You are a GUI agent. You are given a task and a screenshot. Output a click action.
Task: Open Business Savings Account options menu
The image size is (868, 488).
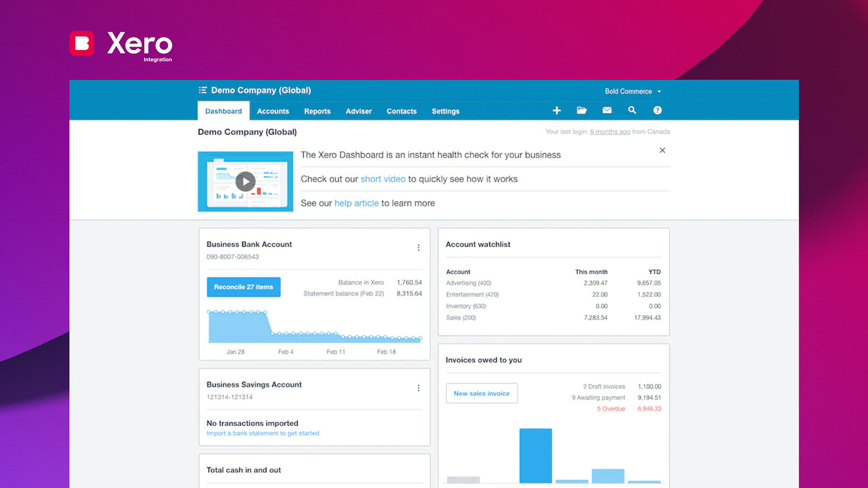pyautogui.click(x=418, y=388)
